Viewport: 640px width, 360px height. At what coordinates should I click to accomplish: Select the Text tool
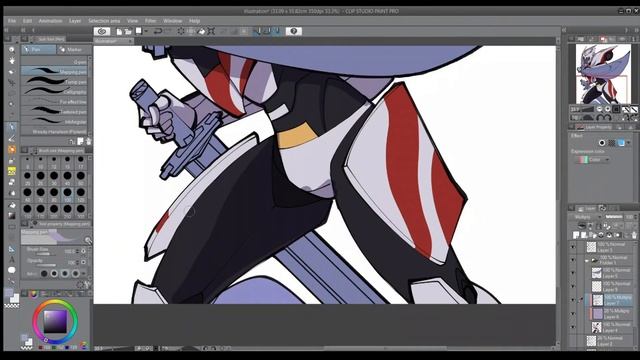pyautogui.click(x=11, y=259)
